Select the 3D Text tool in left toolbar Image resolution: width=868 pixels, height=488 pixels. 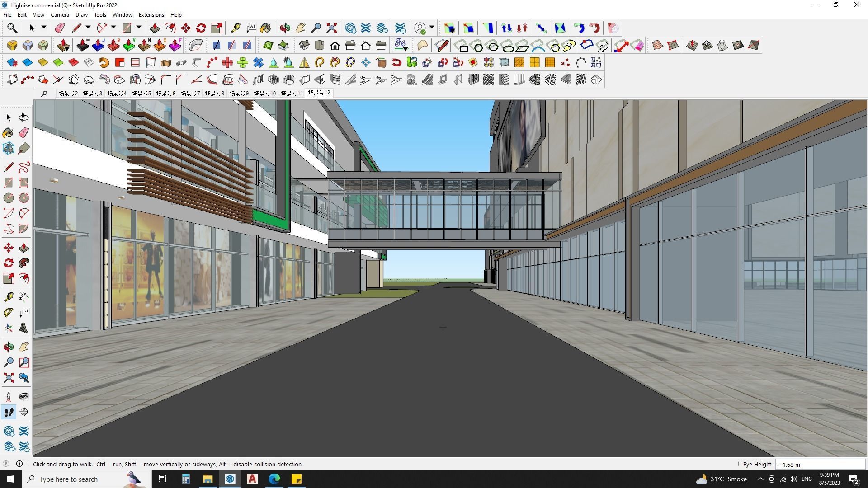point(24,328)
